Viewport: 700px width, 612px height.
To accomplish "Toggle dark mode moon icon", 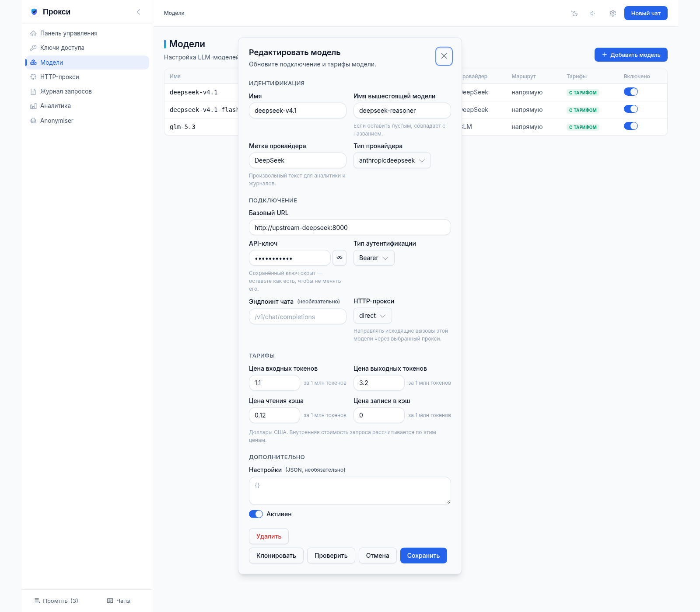I will coord(574,13).
